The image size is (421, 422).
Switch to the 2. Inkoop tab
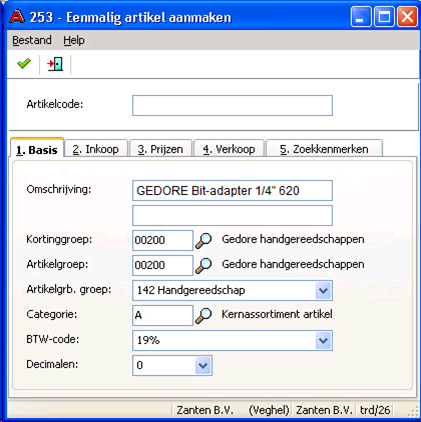click(x=96, y=149)
